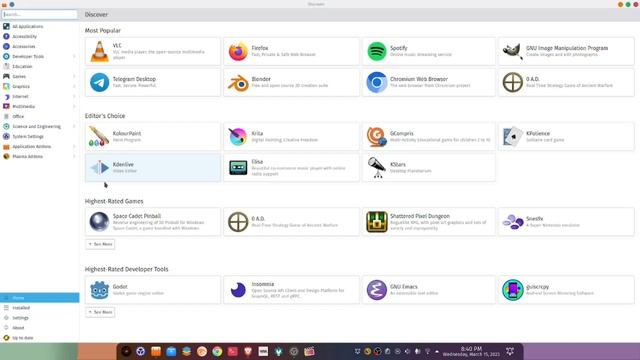Expand the Graphics category arrow
The height and width of the screenshot is (360, 640).
click(x=74, y=87)
